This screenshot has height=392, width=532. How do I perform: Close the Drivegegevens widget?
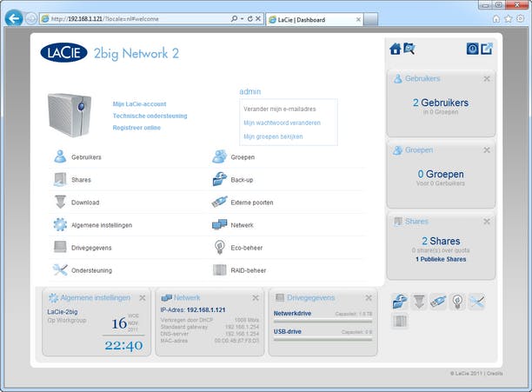coord(369,298)
